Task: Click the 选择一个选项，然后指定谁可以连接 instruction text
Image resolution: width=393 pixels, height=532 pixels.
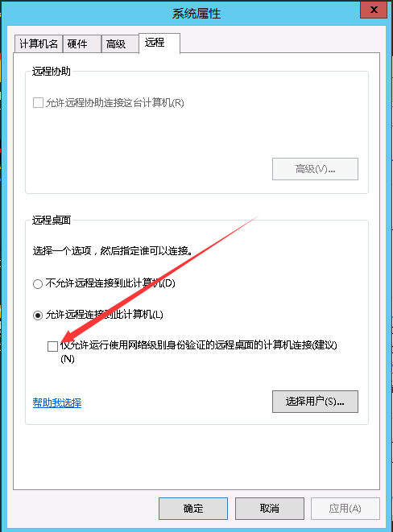Action: 113,251
